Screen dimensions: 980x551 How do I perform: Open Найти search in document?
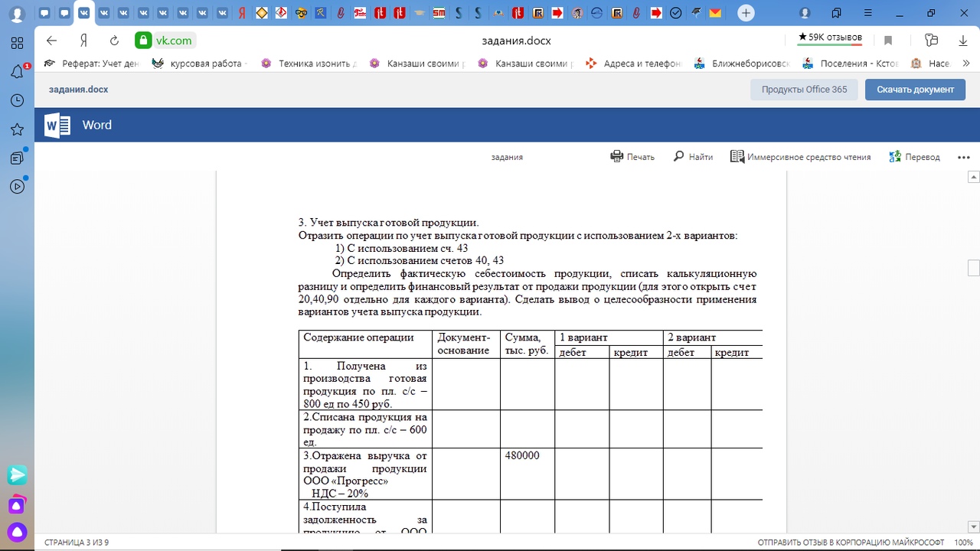(x=693, y=157)
